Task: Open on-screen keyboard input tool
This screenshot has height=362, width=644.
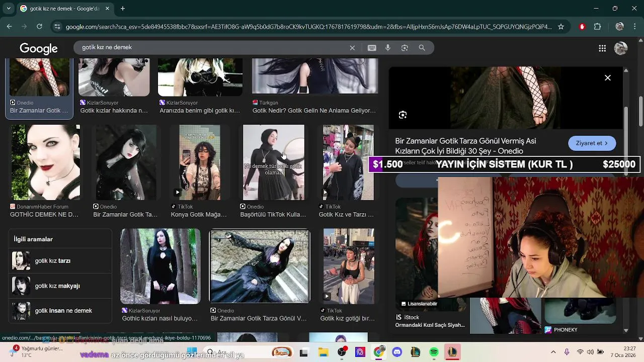Action: [x=372, y=48]
